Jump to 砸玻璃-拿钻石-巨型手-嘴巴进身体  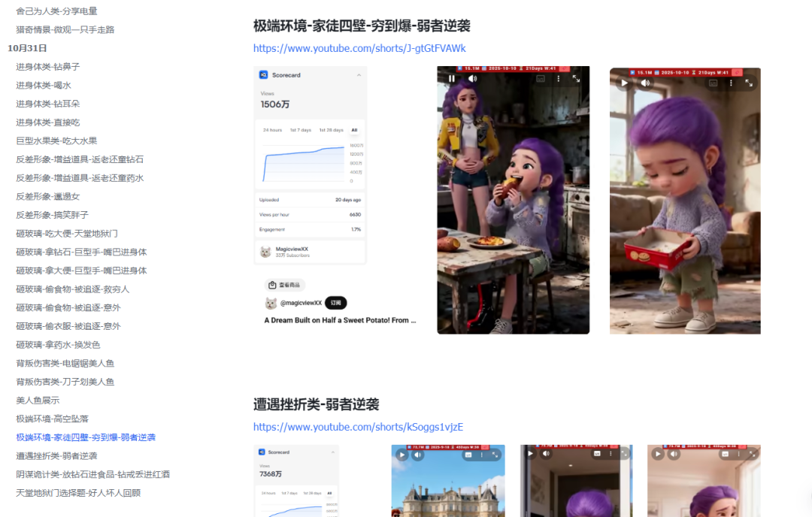coord(81,252)
